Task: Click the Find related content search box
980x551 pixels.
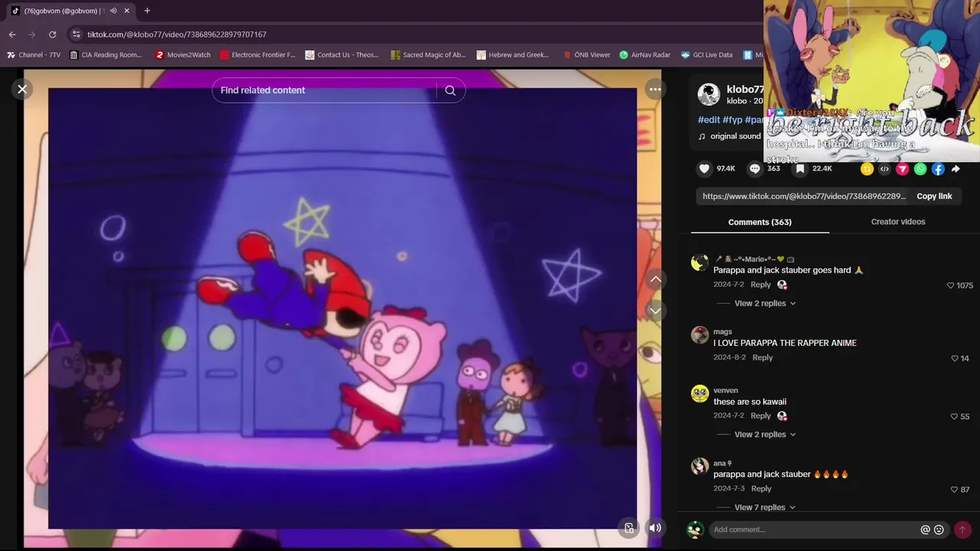Action: tap(324, 90)
